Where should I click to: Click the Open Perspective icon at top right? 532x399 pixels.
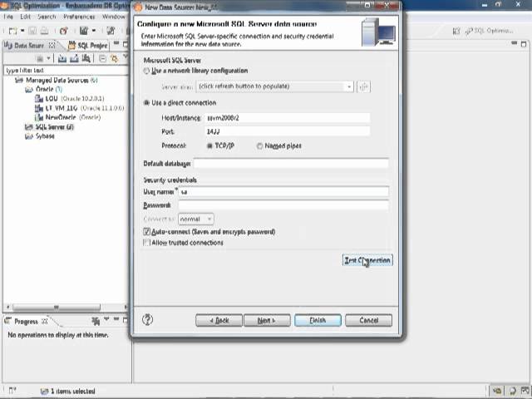pos(456,32)
